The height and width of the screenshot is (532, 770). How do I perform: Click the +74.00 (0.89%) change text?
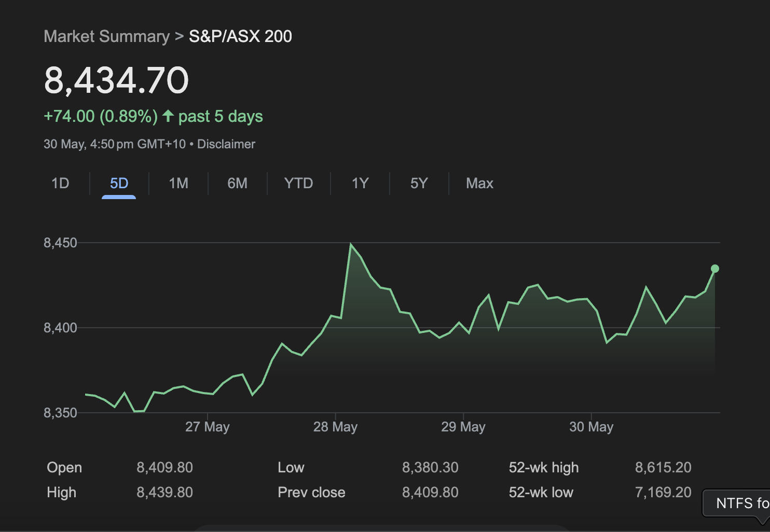click(101, 116)
